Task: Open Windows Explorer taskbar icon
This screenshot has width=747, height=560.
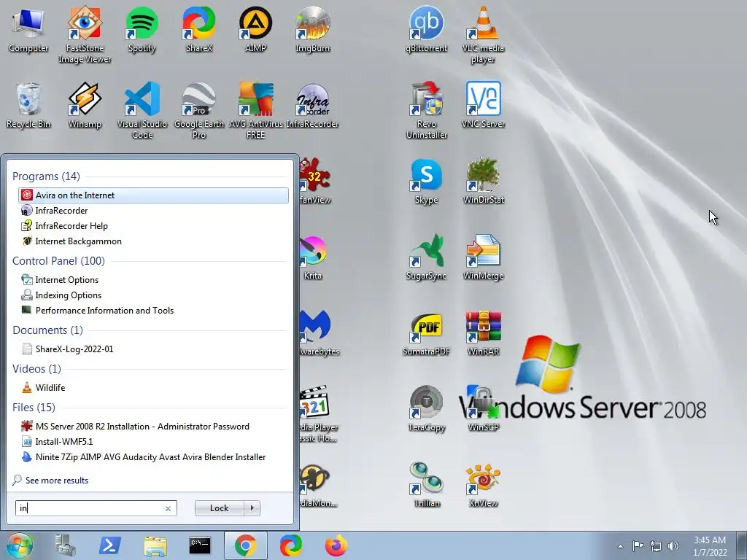Action: coord(155,545)
